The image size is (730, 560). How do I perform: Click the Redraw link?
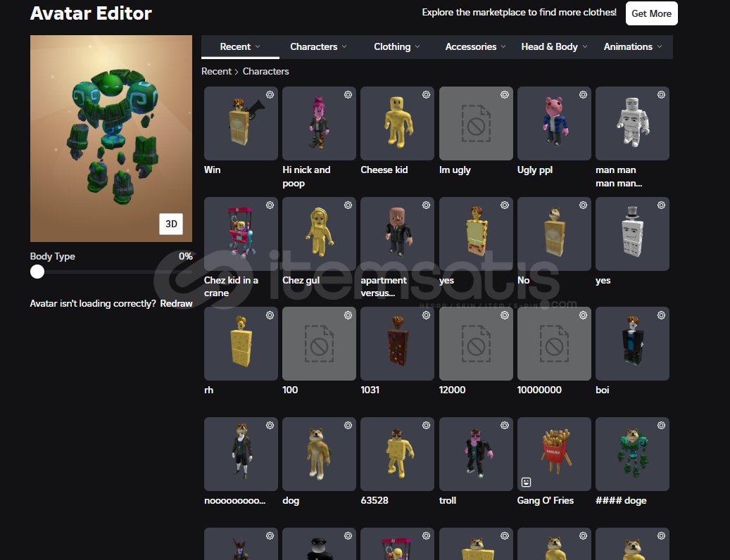coord(177,304)
